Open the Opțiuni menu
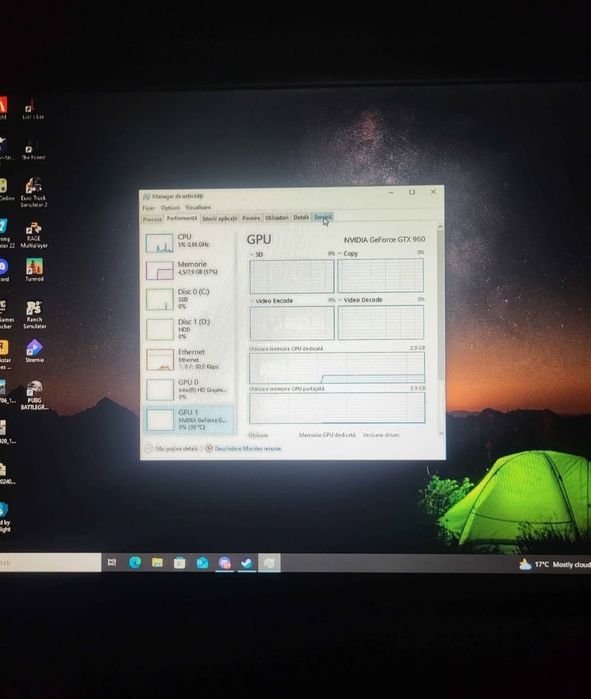591x699 pixels. tap(170, 208)
